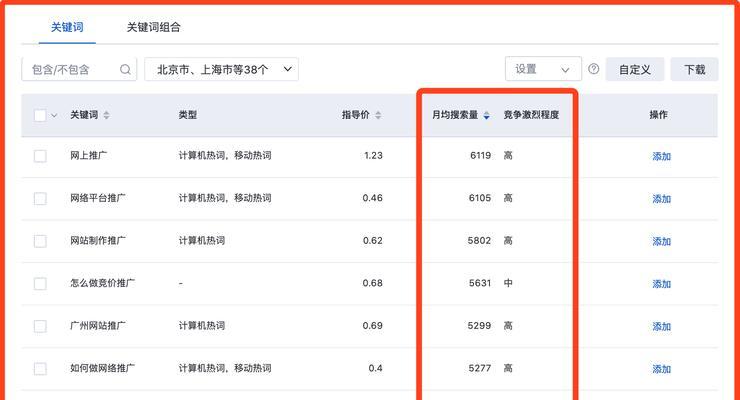Toggle the select-all header checkbox
Screen dimensions: 740x400
point(40,115)
